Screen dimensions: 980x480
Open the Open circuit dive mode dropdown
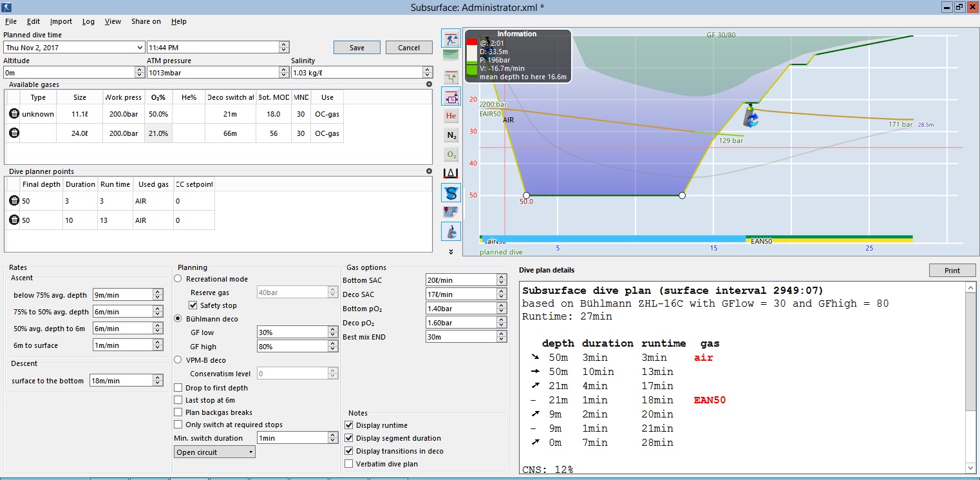click(x=215, y=452)
